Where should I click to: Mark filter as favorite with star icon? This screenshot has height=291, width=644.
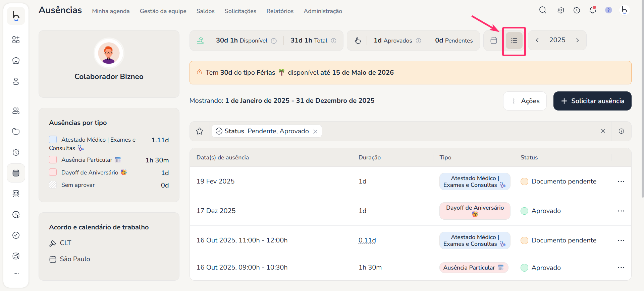point(200,131)
